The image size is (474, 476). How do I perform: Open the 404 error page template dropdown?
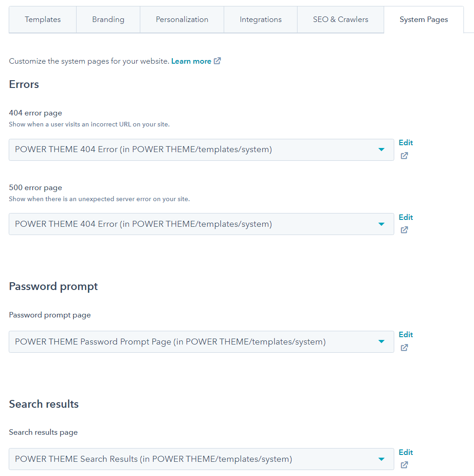(202, 150)
